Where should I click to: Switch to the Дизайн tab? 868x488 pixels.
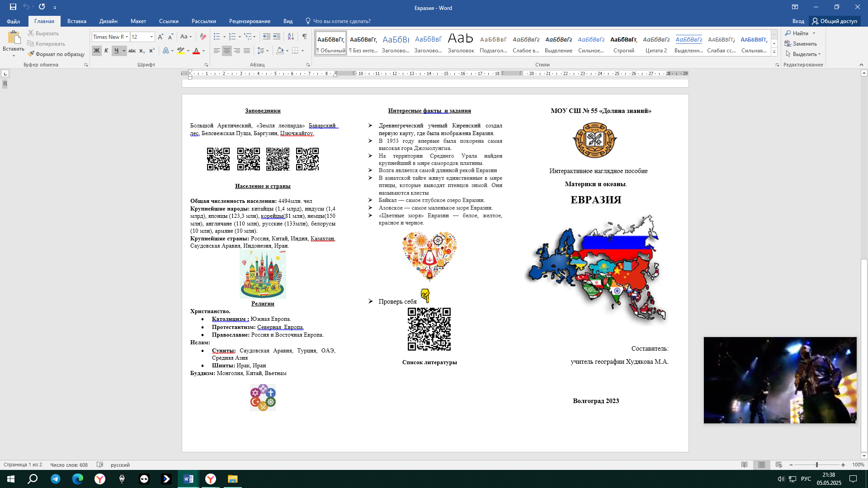pos(108,21)
